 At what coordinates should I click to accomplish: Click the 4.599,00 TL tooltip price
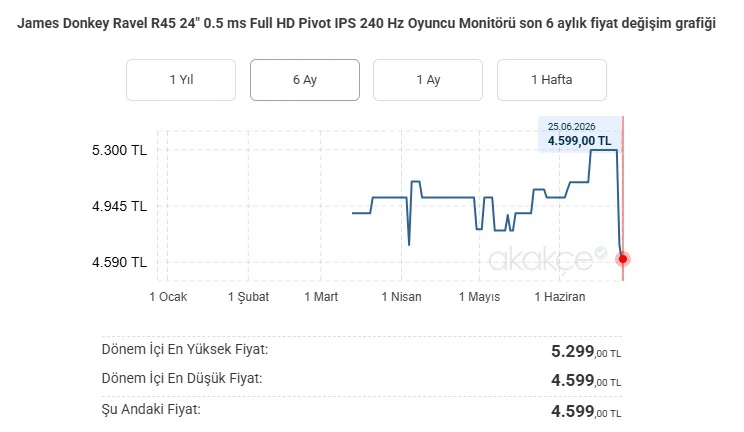coord(579,141)
